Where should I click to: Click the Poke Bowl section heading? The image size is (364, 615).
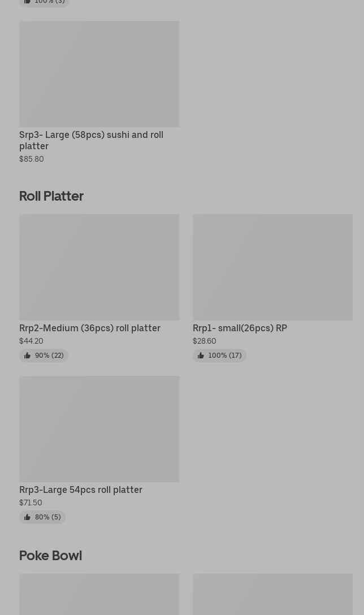(50, 555)
